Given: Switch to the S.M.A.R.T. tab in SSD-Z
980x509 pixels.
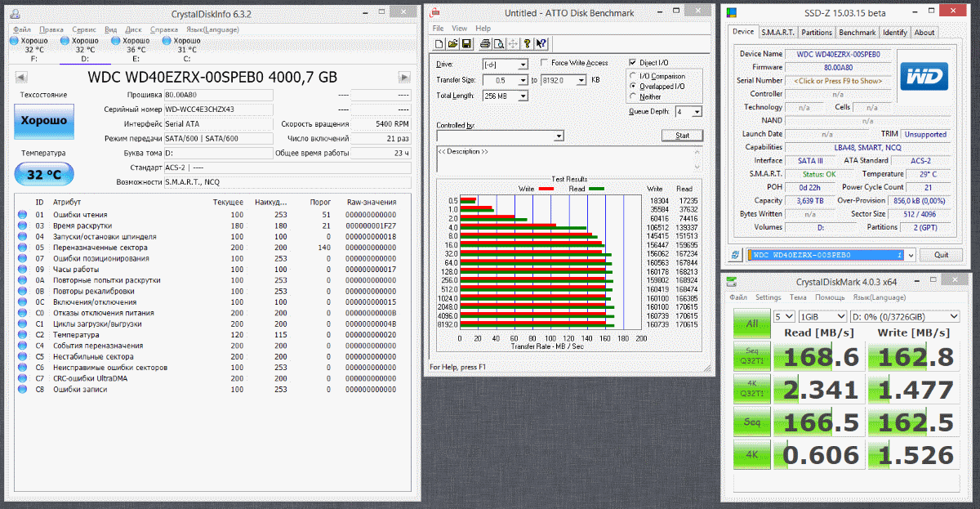Looking at the screenshot, I should (777, 33).
